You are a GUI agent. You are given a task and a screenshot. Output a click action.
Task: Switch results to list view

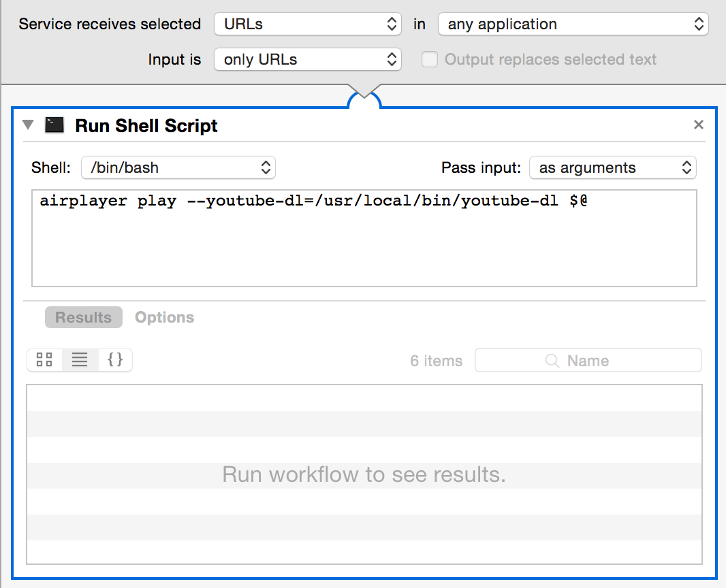[x=80, y=360]
